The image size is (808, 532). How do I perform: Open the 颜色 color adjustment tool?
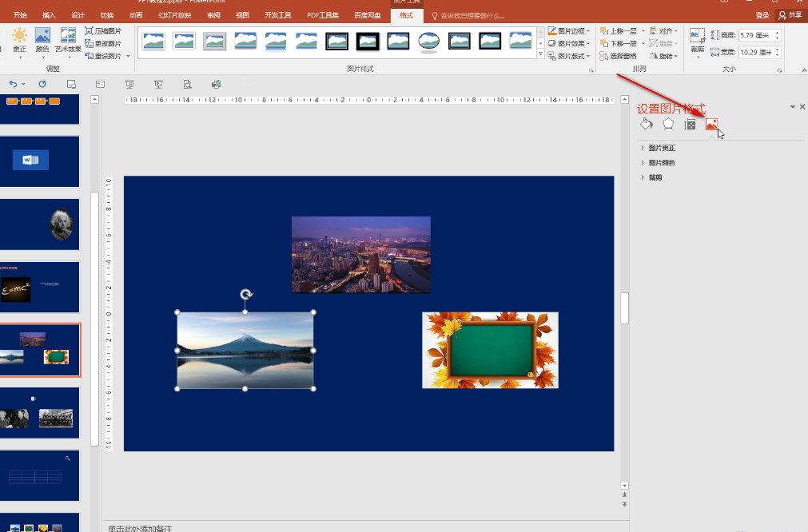(x=42, y=40)
